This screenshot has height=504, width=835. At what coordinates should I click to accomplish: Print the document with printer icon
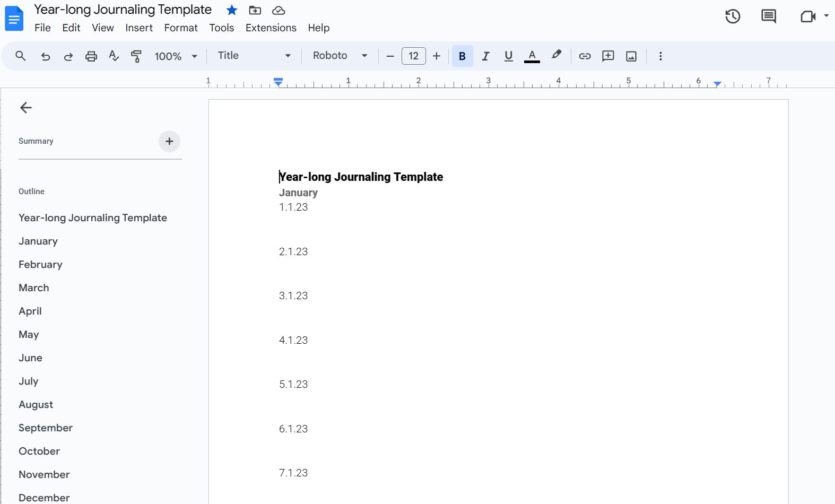coord(91,56)
